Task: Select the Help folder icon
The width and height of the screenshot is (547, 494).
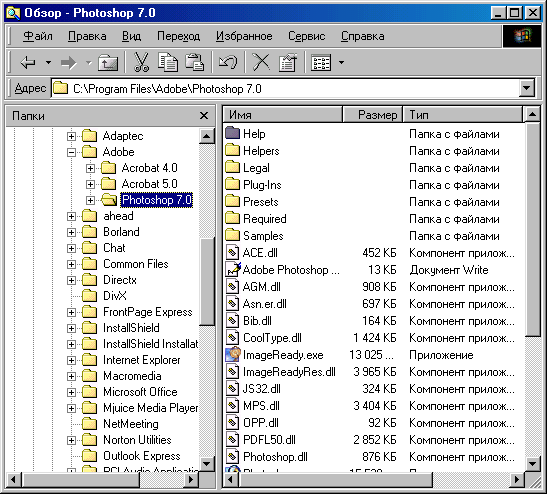Action: [x=232, y=134]
